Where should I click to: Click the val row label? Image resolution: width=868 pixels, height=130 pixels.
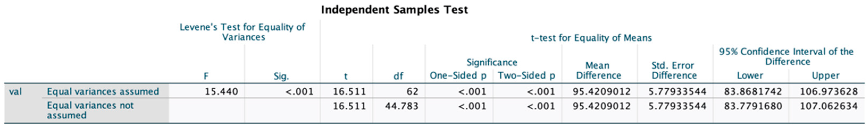pos(15,91)
